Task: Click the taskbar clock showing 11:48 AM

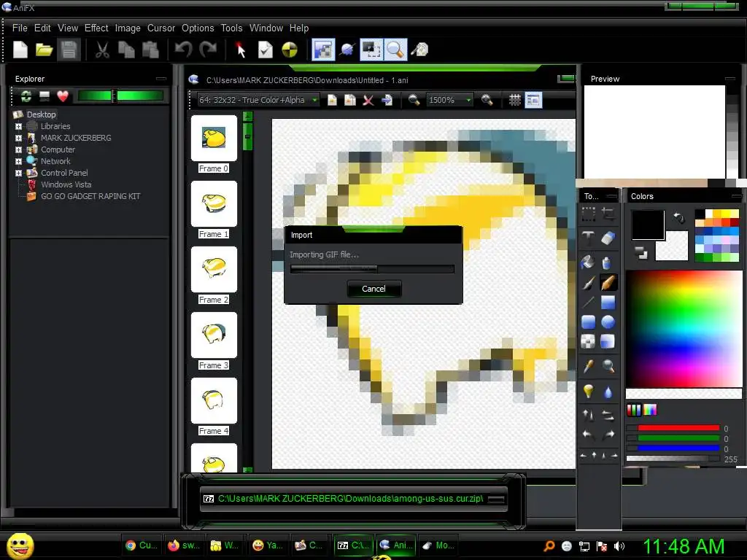Action: point(684,546)
